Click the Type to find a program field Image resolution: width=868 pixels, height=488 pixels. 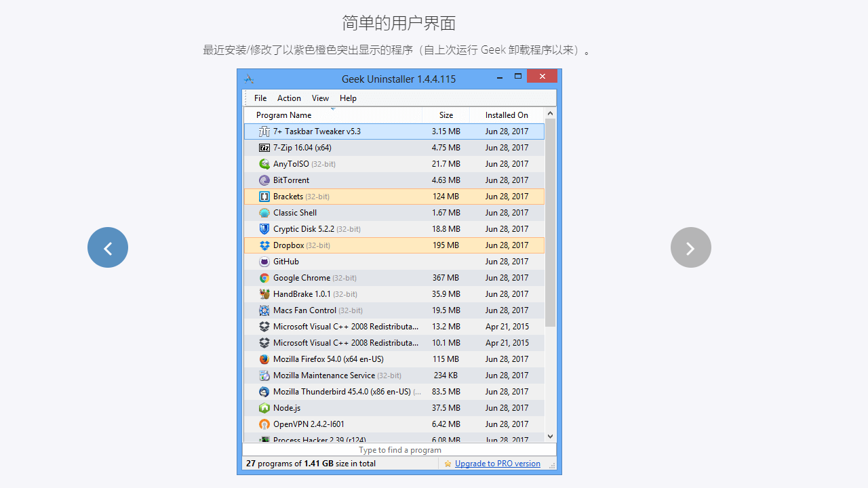click(x=399, y=449)
